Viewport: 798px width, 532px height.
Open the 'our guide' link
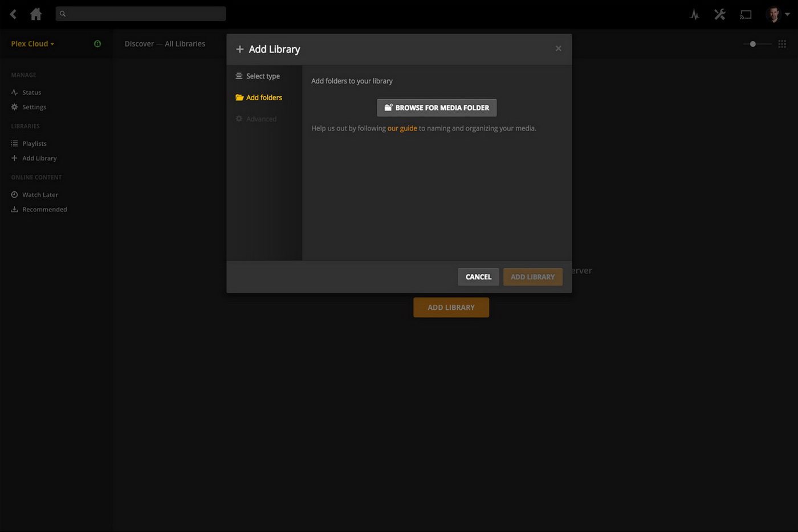click(x=402, y=128)
